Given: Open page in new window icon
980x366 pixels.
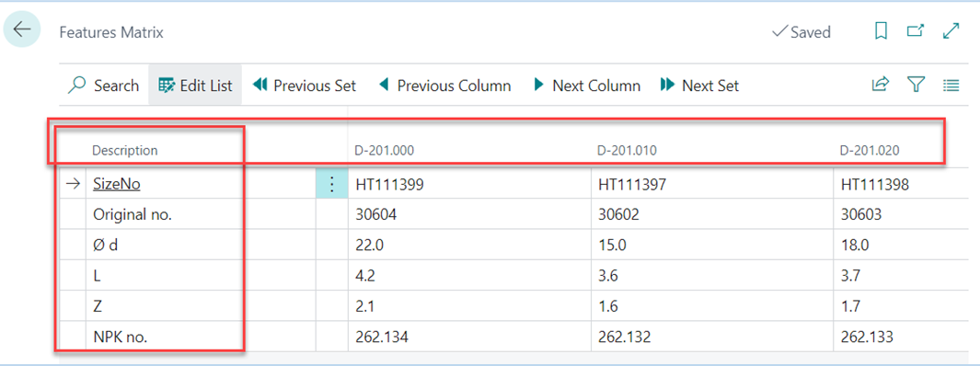Looking at the screenshot, I should [916, 31].
